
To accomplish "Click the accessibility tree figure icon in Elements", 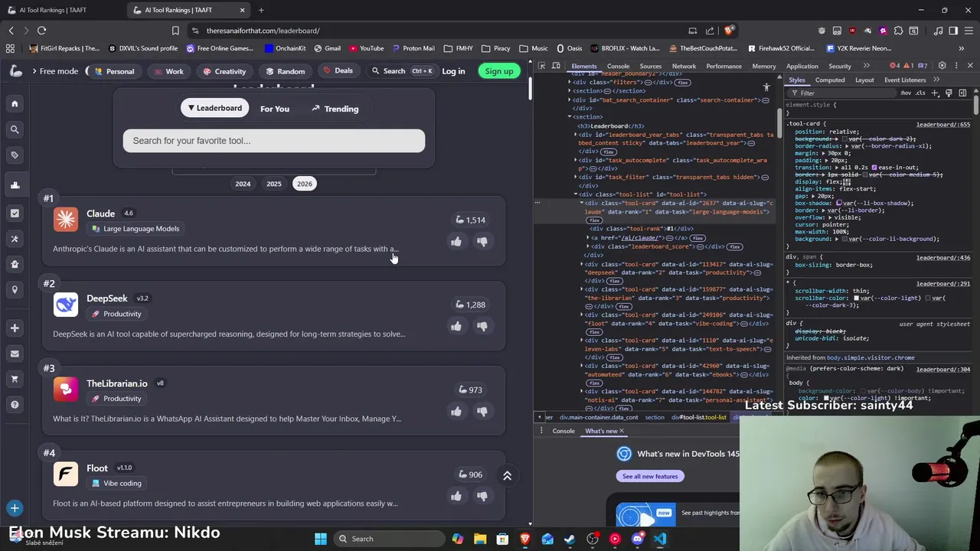I will point(766,87).
